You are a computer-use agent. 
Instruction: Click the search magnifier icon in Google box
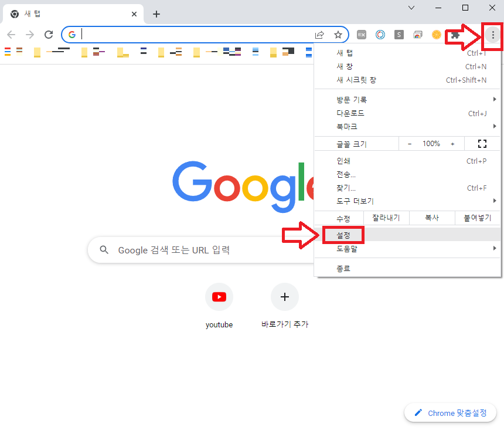(104, 249)
